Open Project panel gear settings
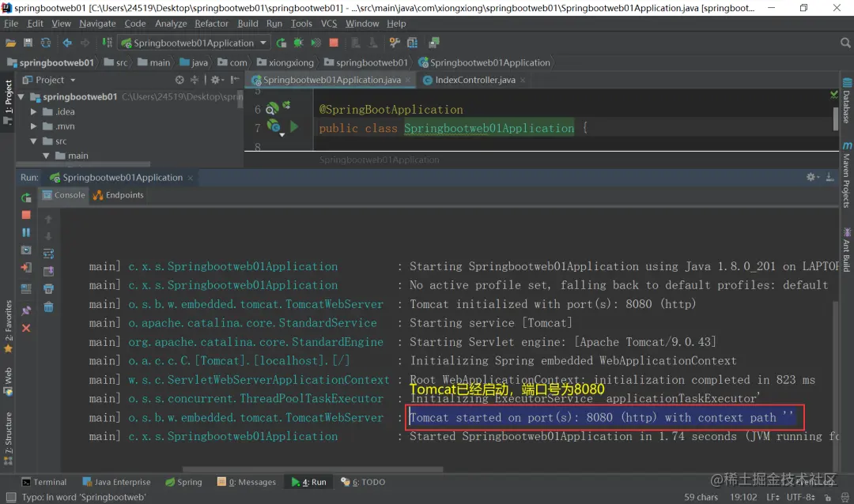Viewport: 854px width, 504px height. (216, 80)
